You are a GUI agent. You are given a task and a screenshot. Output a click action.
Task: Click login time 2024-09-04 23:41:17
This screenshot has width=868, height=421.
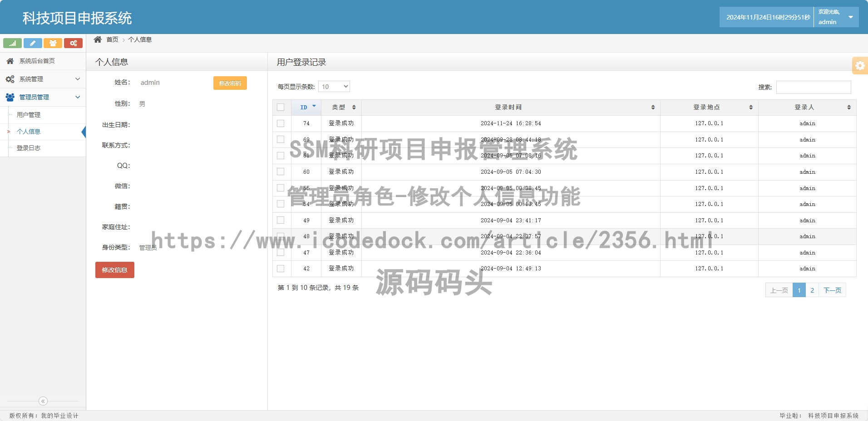click(511, 220)
